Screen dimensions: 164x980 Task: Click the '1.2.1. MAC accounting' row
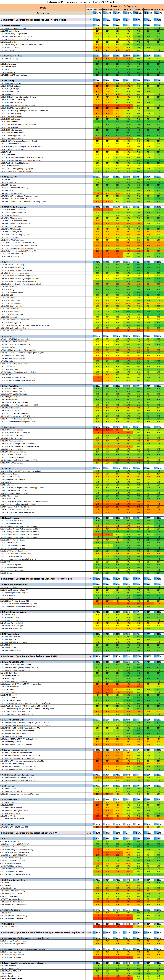tap(43, 59)
